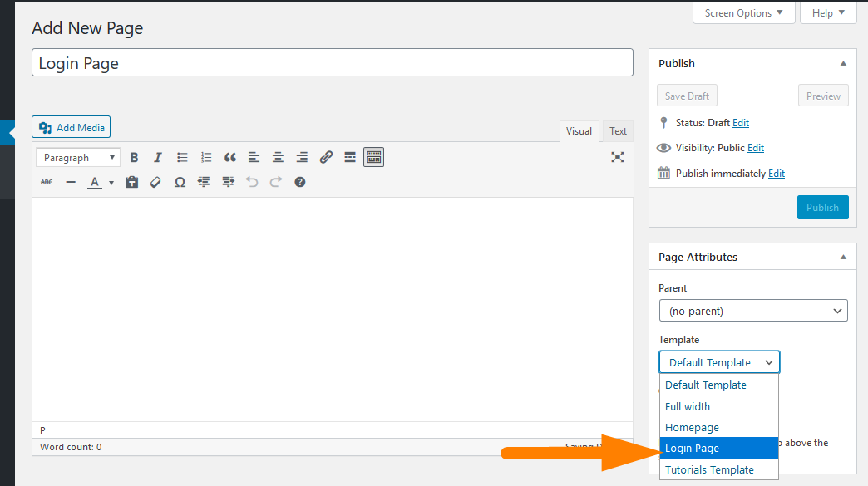Viewport: 868px width, 486px height.
Task: Align text left
Action: pyautogui.click(x=254, y=158)
